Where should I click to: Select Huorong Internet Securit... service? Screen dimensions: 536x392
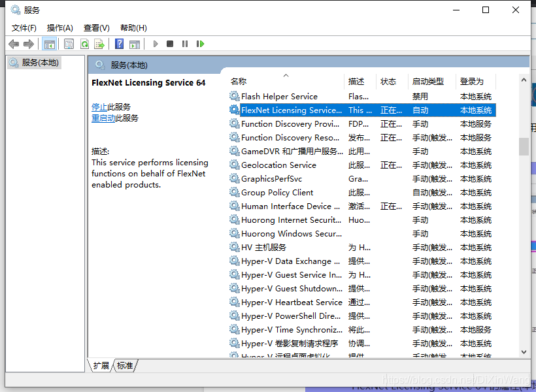(362, 220)
